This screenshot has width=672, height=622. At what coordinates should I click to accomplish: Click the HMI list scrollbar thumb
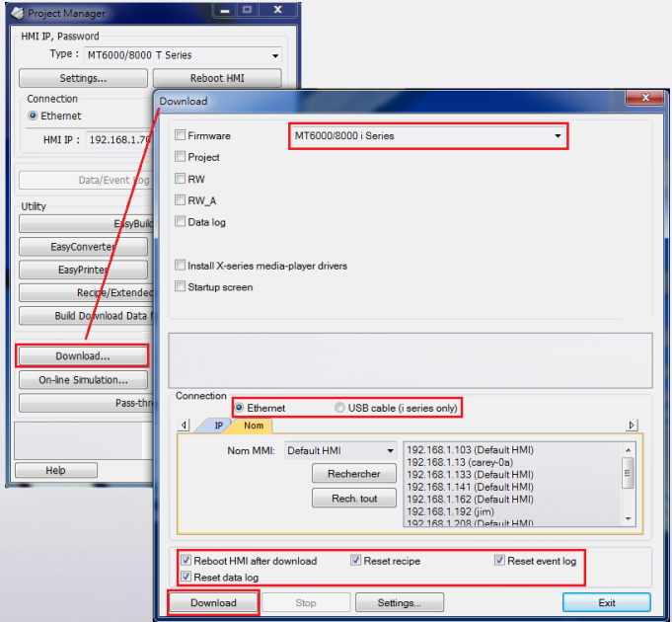[628, 473]
